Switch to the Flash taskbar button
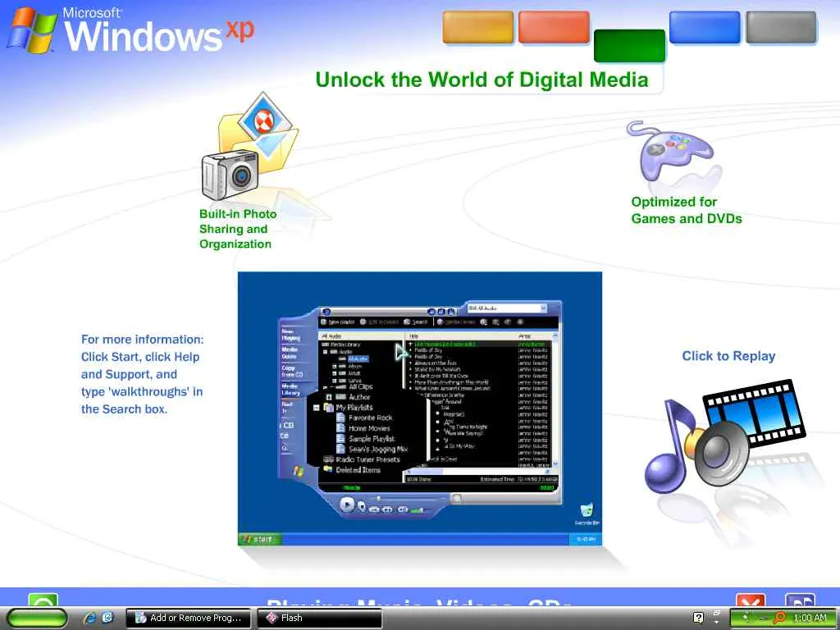840x630 pixels. click(x=320, y=618)
